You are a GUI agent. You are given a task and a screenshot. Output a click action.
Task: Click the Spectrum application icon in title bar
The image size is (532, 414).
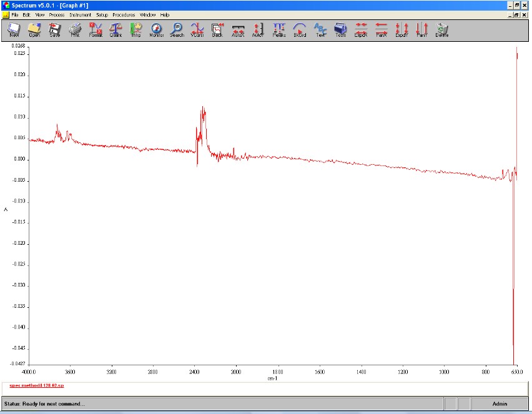[x=6, y=5]
